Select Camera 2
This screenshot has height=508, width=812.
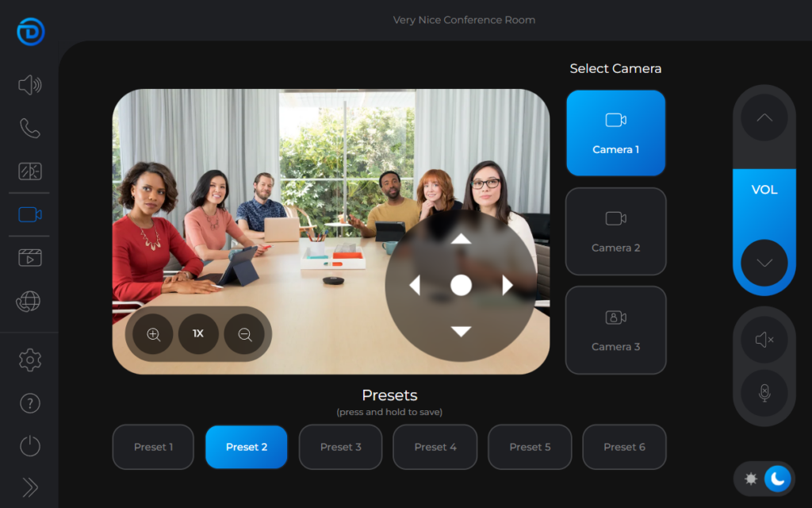[x=615, y=232]
